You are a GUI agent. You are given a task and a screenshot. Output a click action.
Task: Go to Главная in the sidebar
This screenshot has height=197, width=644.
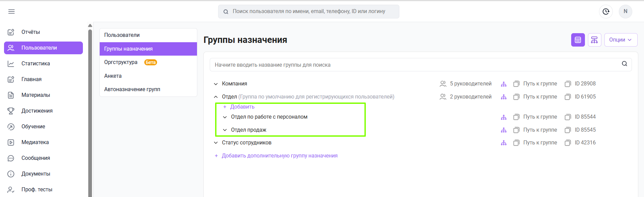click(x=43, y=79)
